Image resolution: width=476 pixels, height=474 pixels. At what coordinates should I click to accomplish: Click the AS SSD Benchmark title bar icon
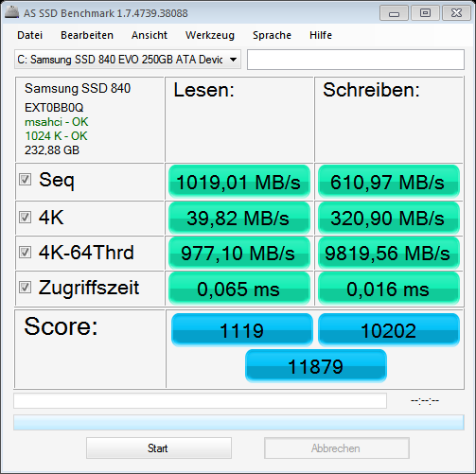coord(11,12)
